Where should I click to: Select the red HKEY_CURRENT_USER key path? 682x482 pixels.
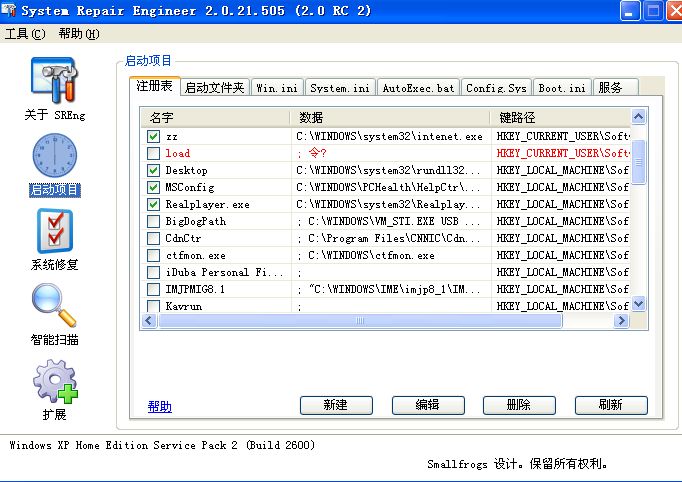click(563, 153)
